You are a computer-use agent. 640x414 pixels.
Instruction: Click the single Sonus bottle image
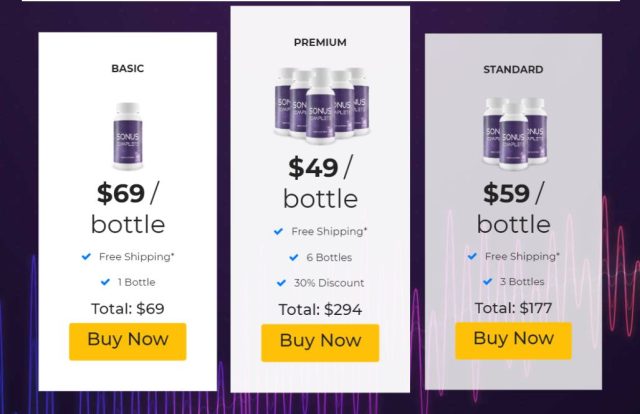click(x=128, y=136)
